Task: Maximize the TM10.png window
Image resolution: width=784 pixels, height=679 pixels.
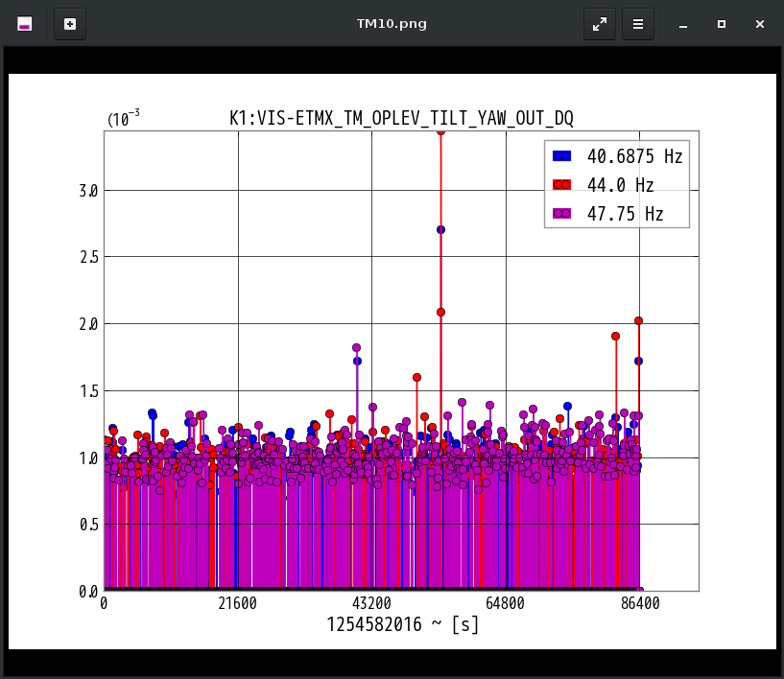Action: 722,24
